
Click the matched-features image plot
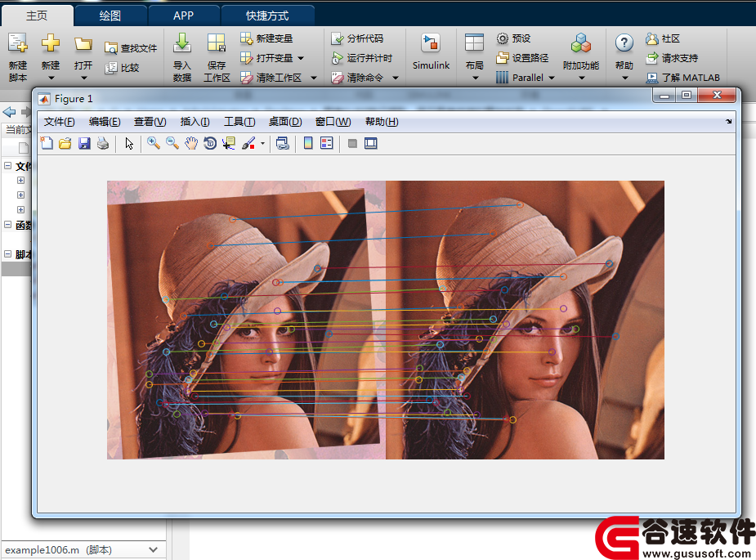click(x=386, y=320)
